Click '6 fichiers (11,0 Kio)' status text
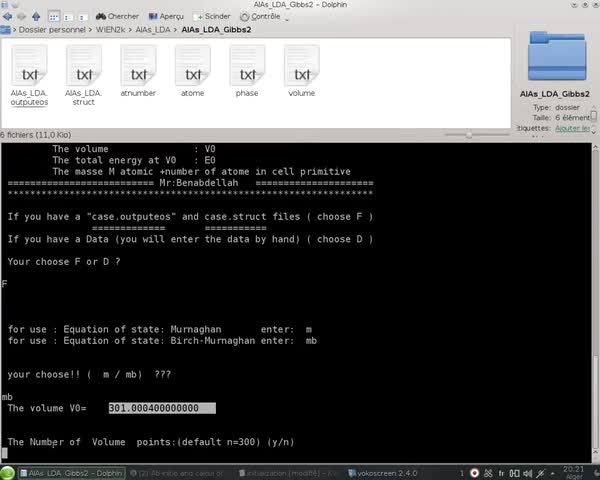600x480 pixels. click(36, 135)
